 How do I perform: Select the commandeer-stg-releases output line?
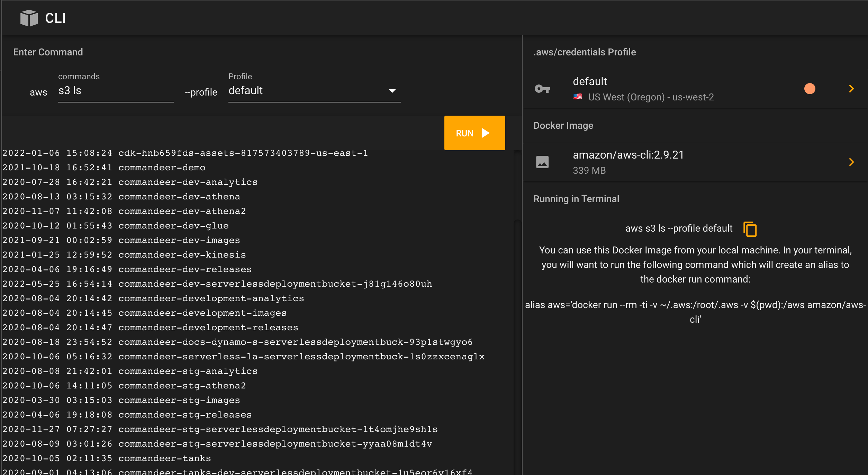[x=127, y=415]
